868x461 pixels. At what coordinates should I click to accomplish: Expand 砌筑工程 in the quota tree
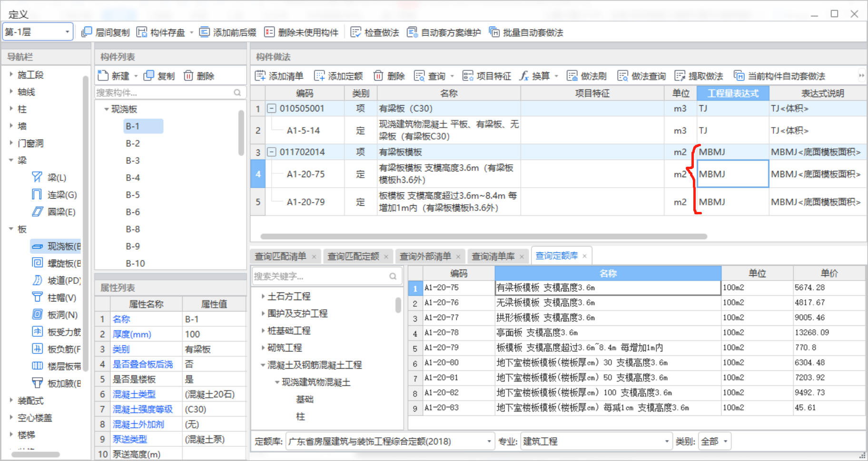tap(263, 348)
